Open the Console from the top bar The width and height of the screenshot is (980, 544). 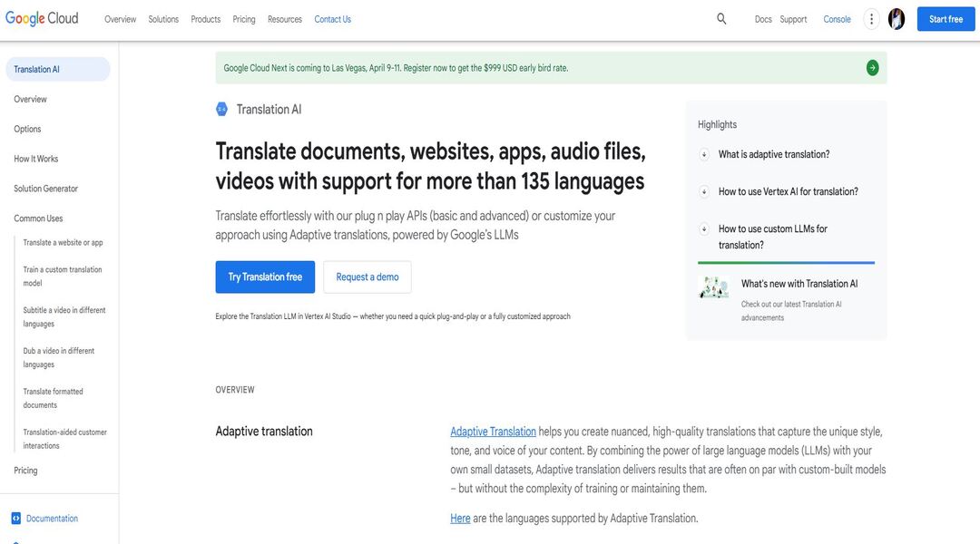[837, 19]
